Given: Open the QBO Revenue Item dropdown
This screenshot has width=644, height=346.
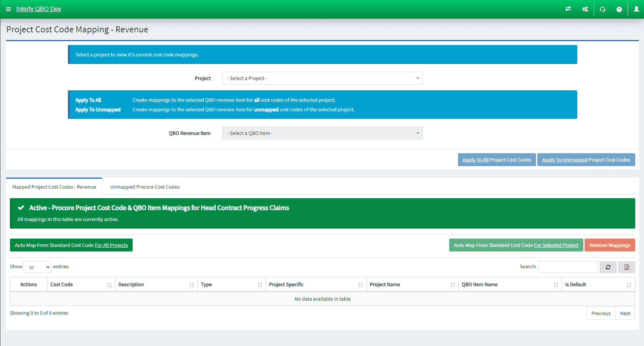Looking at the screenshot, I should (322, 133).
